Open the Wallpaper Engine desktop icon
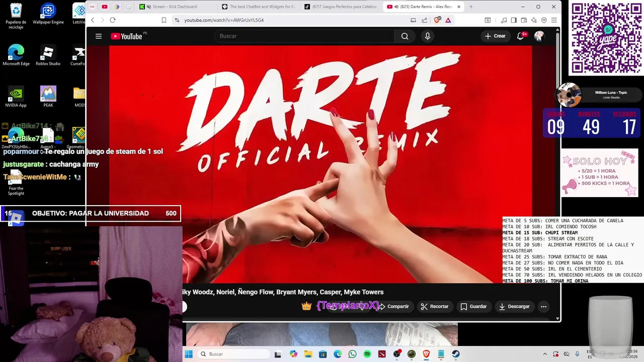 pyautogui.click(x=48, y=14)
